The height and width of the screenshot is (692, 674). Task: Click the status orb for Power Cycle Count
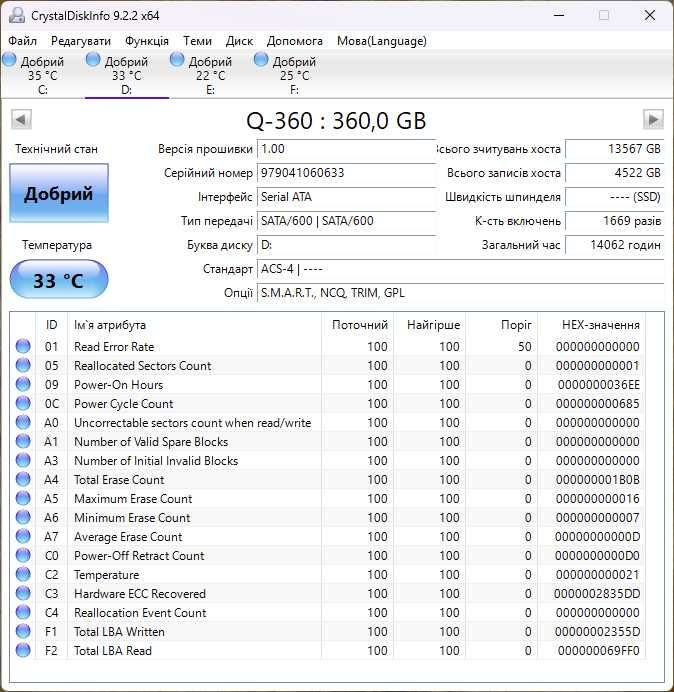tap(23, 403)
